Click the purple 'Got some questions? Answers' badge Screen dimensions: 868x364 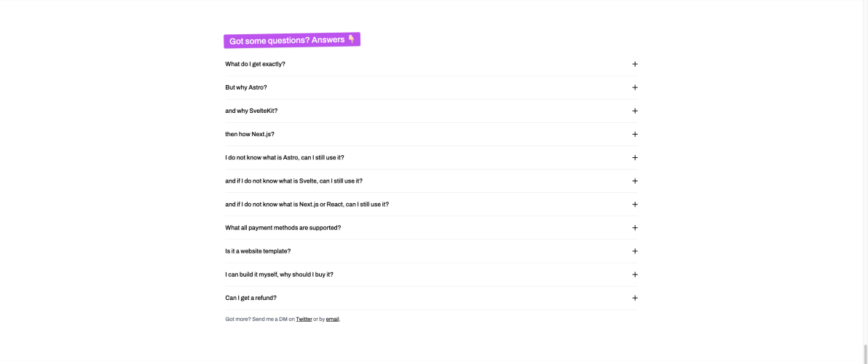(x=292, y=40)
